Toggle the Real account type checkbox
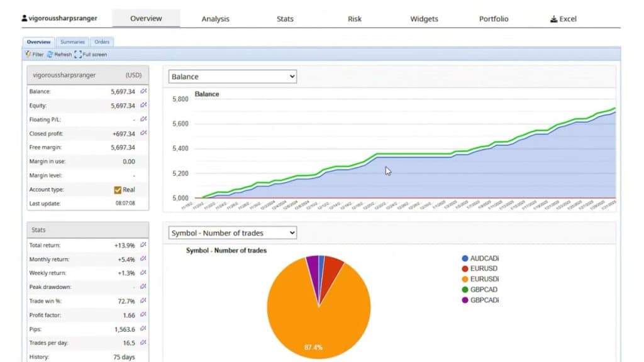 coord(118,190)
